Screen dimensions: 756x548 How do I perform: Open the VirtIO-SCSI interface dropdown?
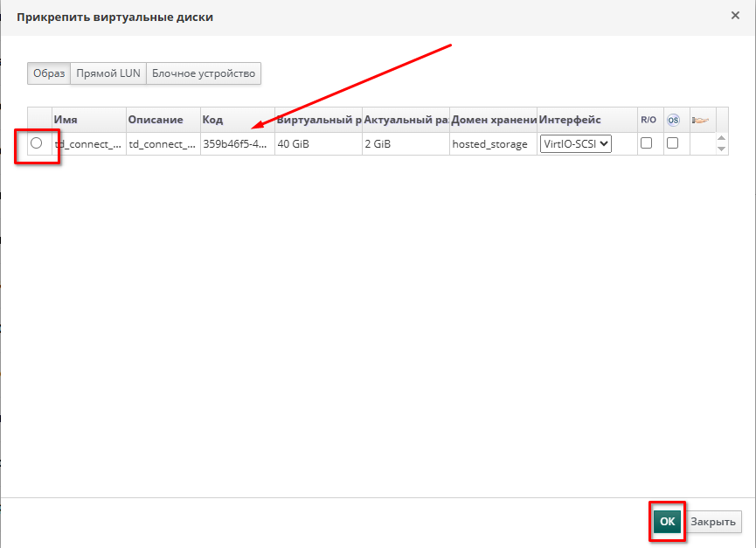(x=576, y=144)
